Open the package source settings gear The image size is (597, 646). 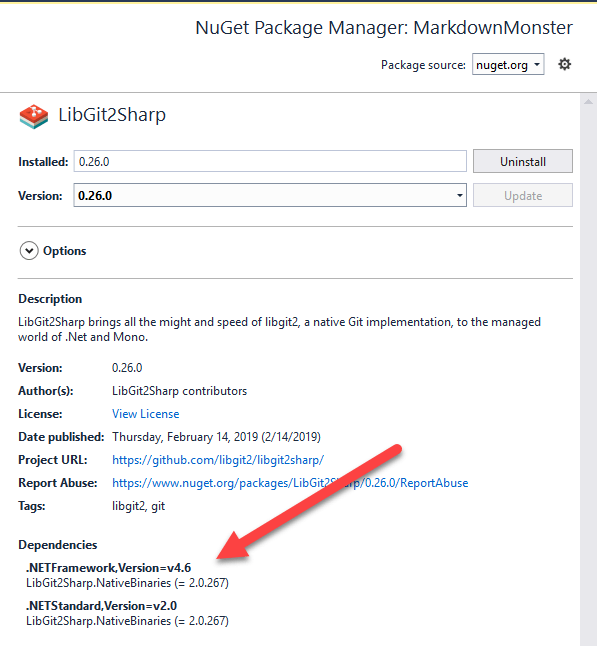564,64
